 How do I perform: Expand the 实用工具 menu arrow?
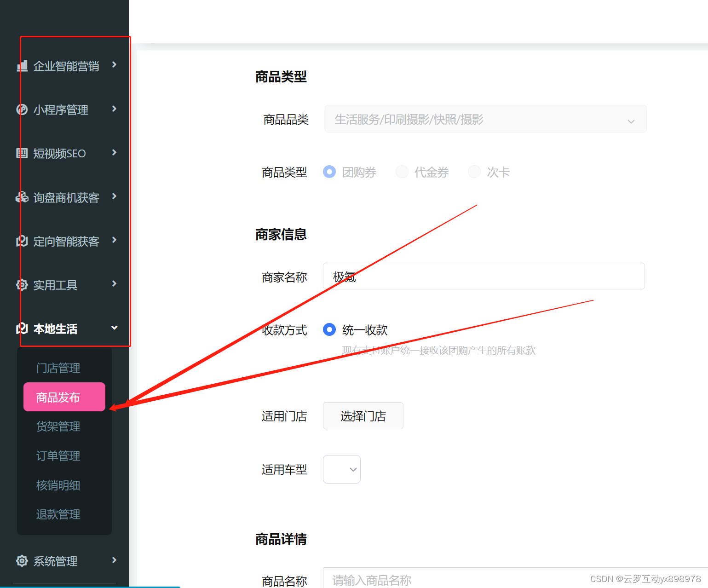click(x=115, y=283)
